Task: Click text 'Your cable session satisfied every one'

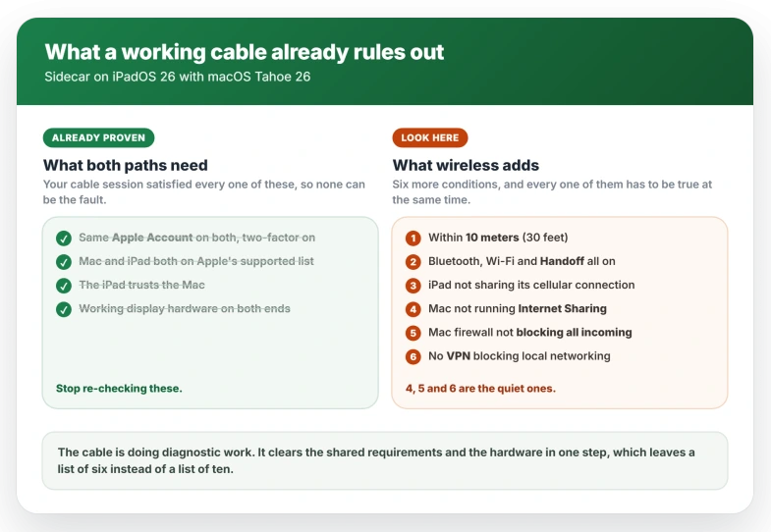Action: (204, 191)
